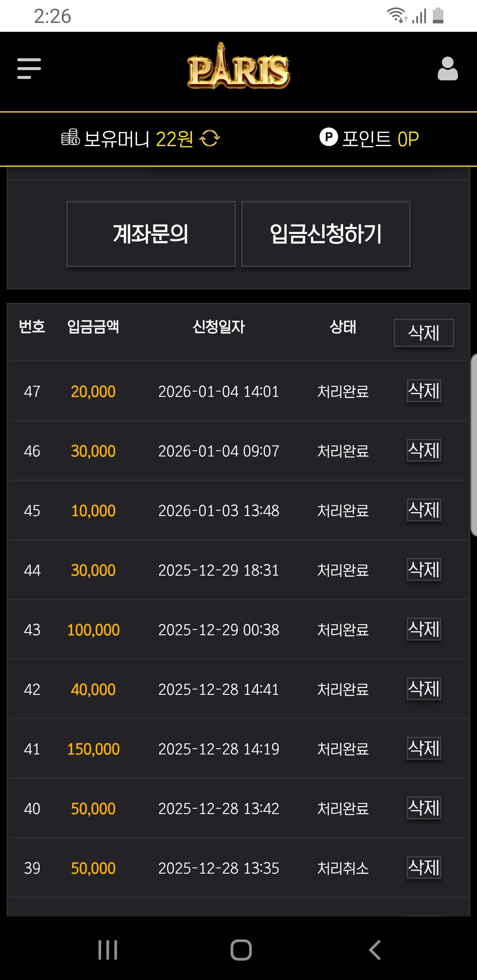Click the page scrollbar handle

473,445
